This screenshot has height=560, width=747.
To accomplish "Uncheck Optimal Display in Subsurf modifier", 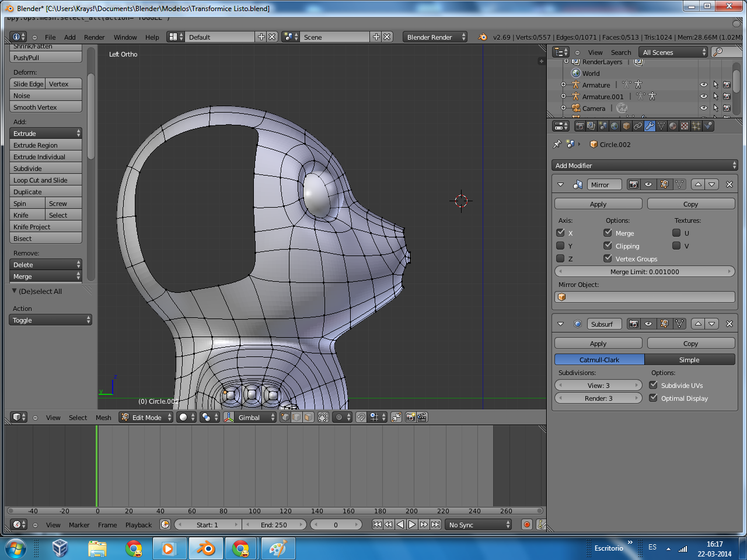I will coord(654,398).
